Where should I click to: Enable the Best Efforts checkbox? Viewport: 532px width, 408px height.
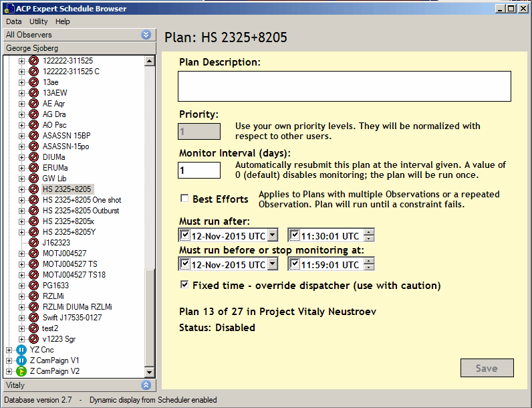pyautogui.click(x=184, y=199)
